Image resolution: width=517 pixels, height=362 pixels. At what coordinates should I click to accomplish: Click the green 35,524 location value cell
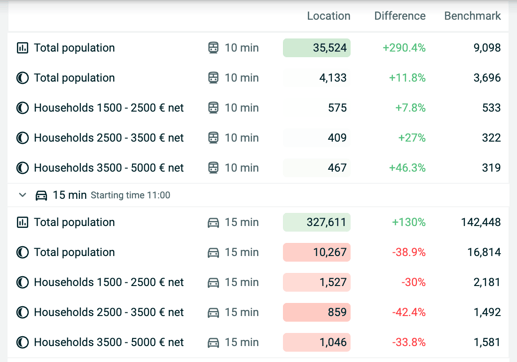tap(317, 48)
